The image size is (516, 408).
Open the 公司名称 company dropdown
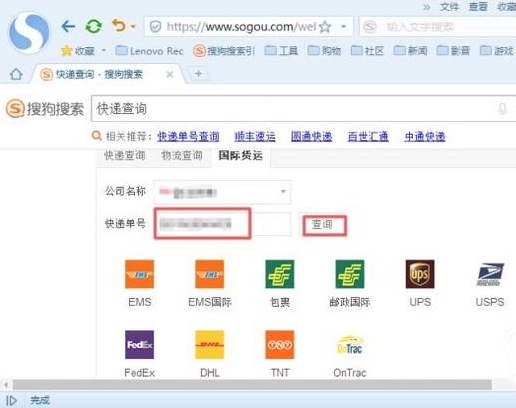tap(222, 192)
